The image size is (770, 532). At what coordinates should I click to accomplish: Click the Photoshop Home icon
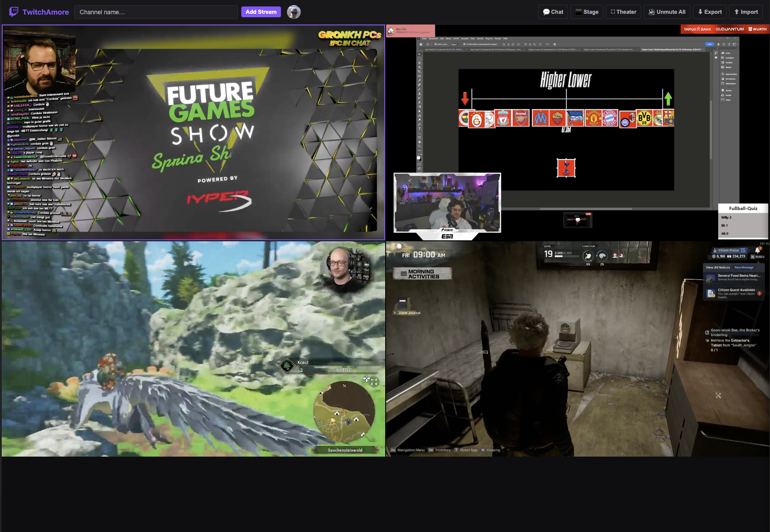pyautogui.click(x=421, y=44)
